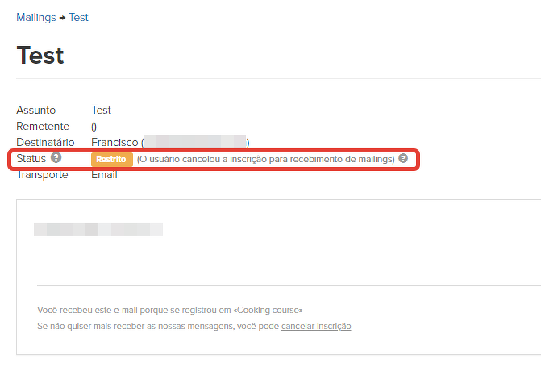Open the Test breadcrumb link

(79, 17)
